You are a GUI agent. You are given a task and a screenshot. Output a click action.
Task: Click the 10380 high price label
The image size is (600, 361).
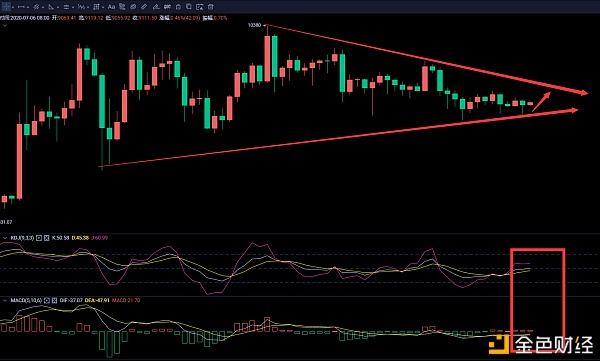[254, 25]
